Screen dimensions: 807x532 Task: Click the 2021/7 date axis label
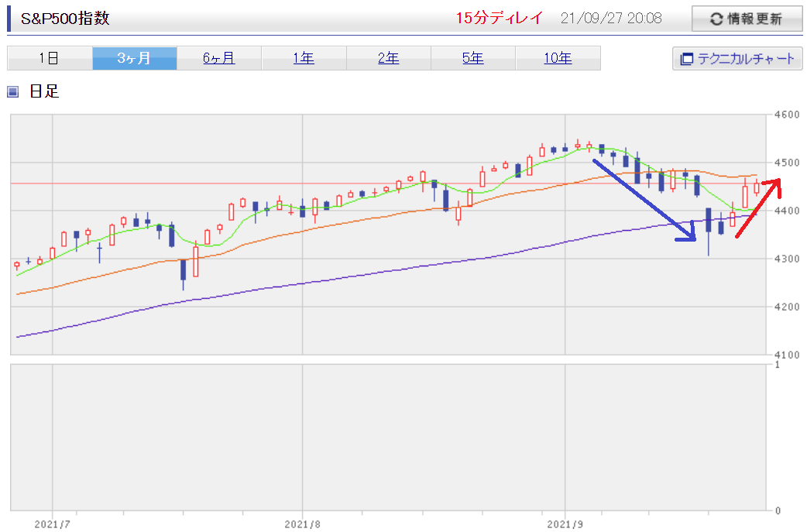pos(52,524)
